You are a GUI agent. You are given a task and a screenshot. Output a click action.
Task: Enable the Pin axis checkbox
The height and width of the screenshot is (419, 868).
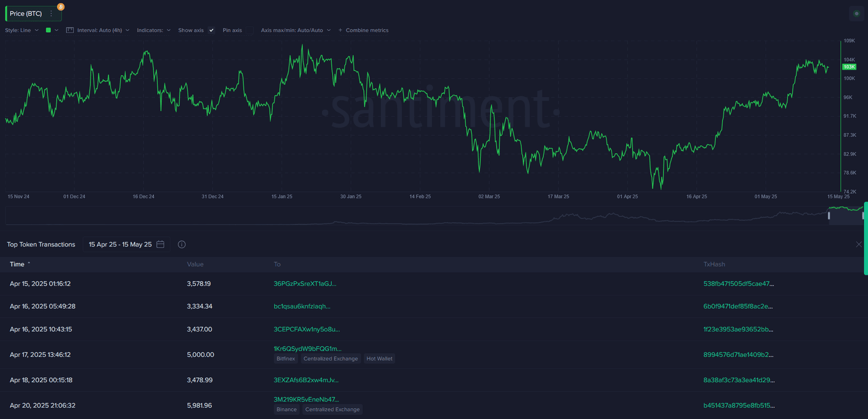coord(249,30)
